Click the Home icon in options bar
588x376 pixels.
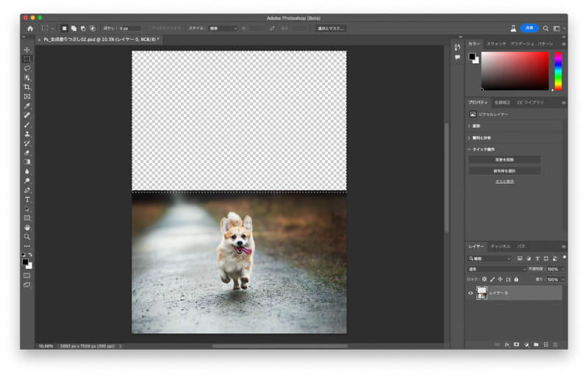[30, 29]
